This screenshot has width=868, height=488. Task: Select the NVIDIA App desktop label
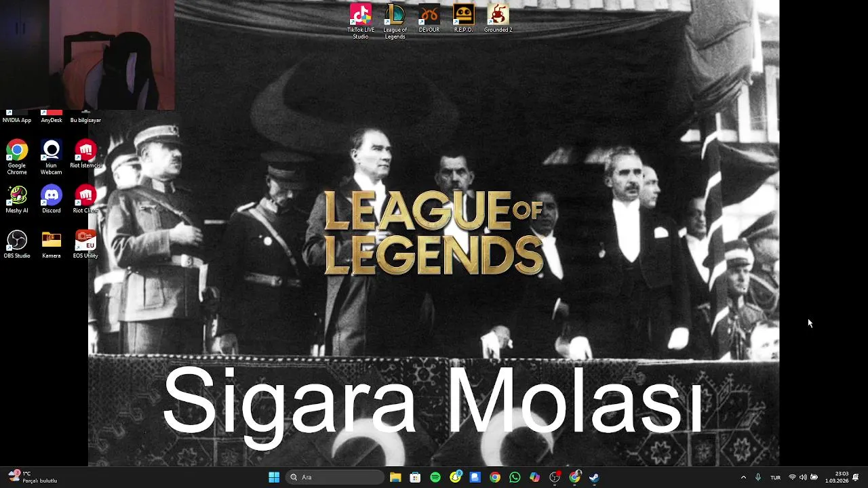(17, 120)
